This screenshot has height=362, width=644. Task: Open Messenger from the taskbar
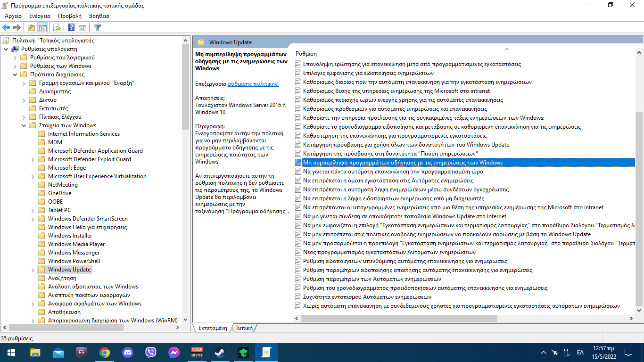[174, 352]
